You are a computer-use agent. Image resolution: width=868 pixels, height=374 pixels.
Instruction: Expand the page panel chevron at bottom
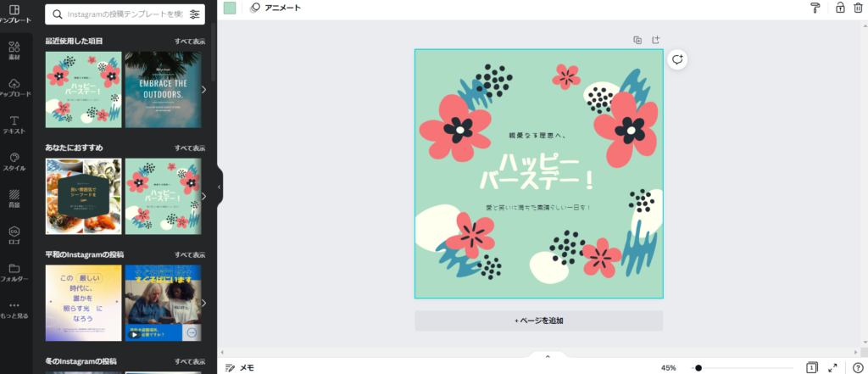[548, 356]
